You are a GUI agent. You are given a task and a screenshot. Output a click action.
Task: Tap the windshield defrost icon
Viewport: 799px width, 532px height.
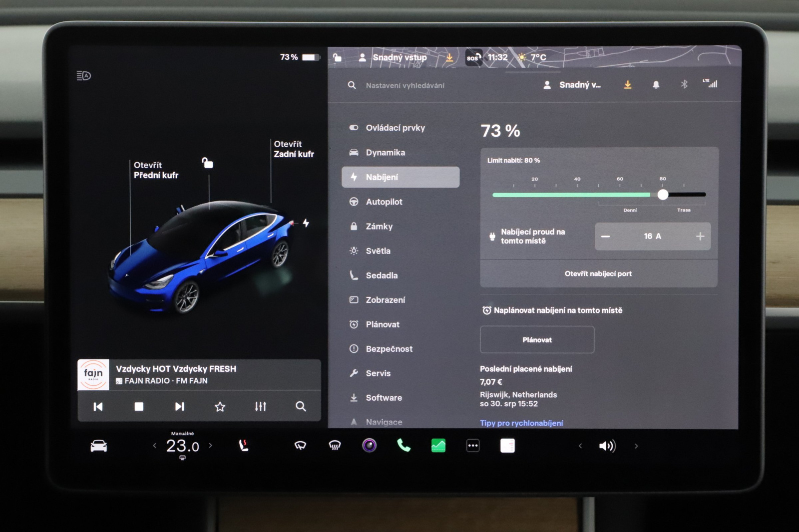tap(335, 446)
